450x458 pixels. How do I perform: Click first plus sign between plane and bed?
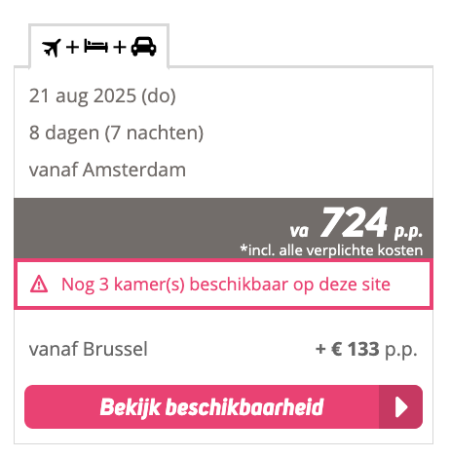click(72, 47)
